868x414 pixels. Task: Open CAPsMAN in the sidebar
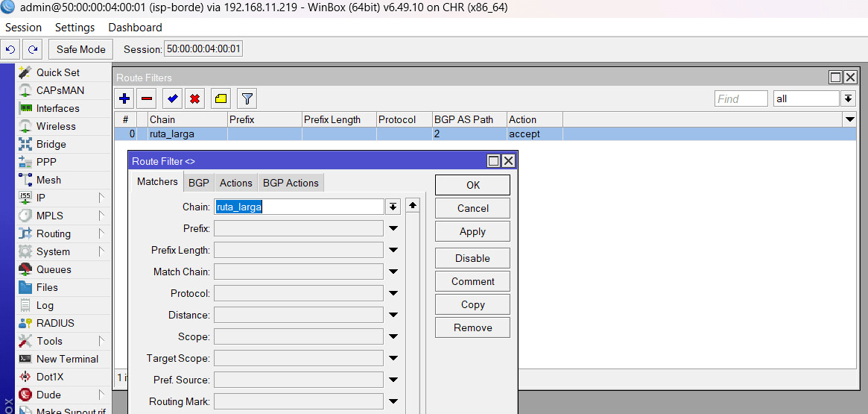(60, 90)
